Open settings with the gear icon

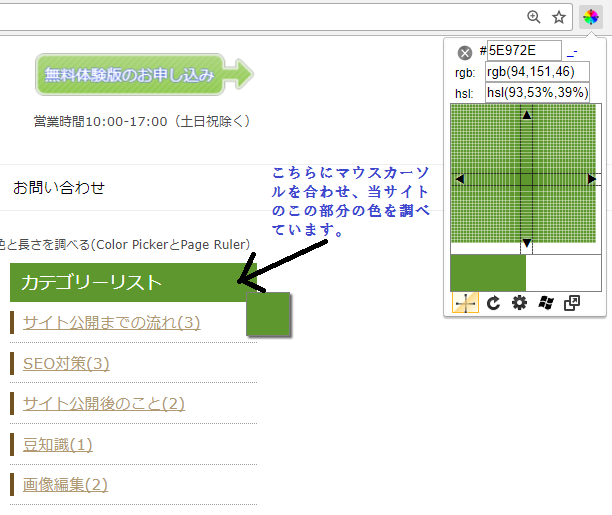[x=519, y=303]
